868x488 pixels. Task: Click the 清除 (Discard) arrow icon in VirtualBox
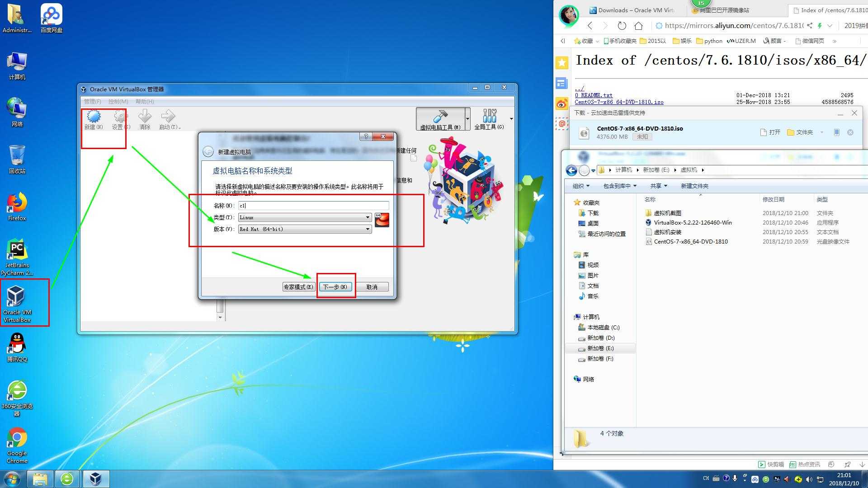145,117
